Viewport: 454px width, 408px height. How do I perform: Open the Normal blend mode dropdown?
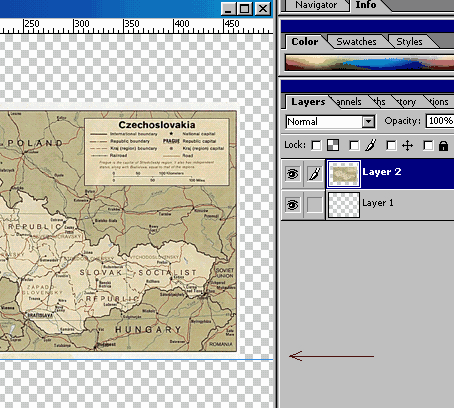330,122
